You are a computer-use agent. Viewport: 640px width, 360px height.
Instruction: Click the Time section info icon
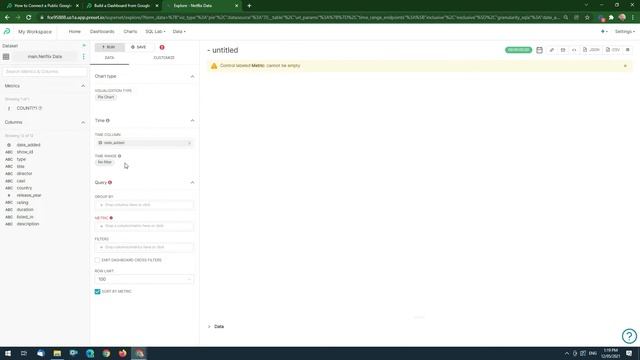[x=108, y=120]
